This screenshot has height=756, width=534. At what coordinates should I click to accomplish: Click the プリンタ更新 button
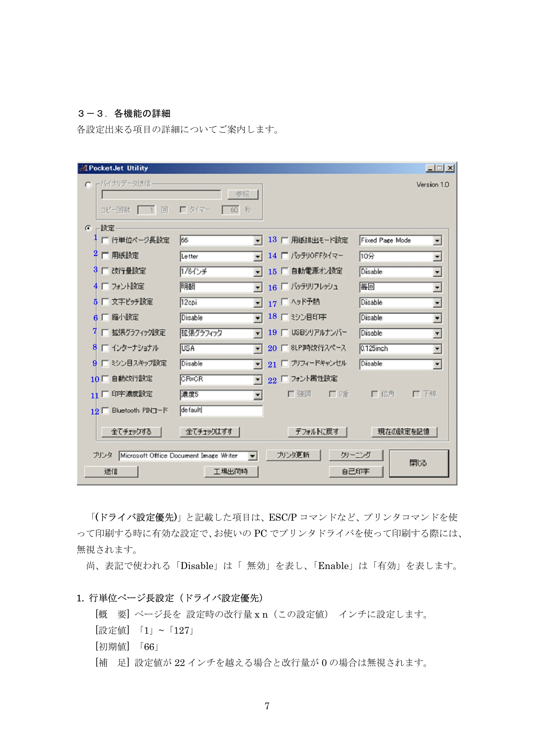(293, 455)
